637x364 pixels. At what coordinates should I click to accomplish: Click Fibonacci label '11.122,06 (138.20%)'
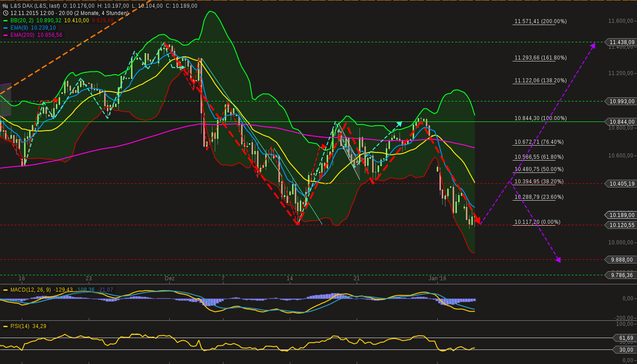tap(541, 81)
